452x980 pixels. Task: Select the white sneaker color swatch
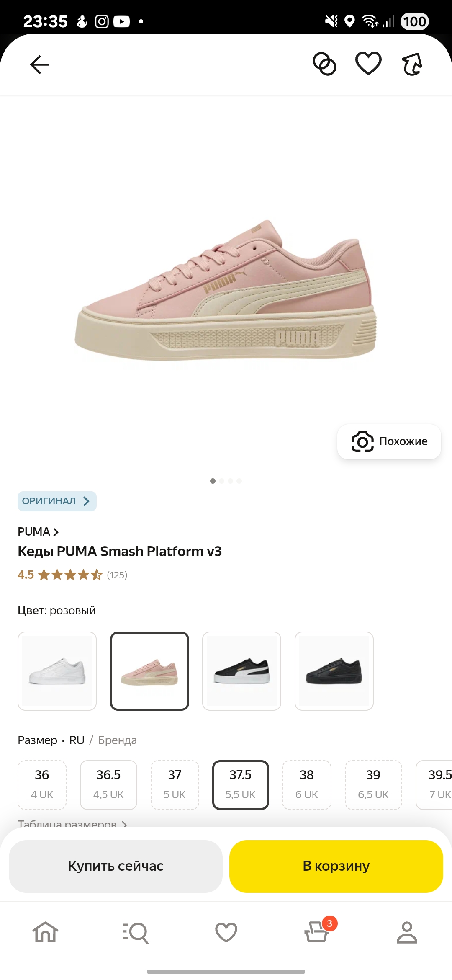57,671
